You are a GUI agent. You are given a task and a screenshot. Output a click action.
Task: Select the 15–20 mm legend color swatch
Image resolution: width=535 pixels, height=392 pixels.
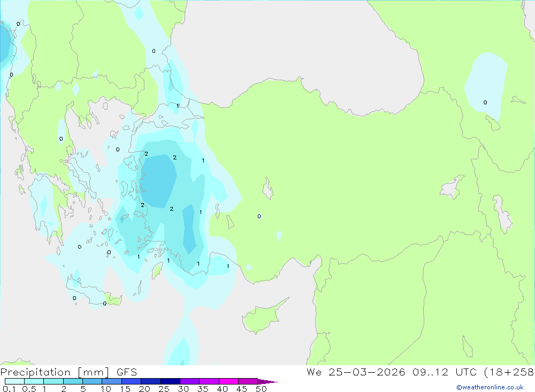click(131, 381)
